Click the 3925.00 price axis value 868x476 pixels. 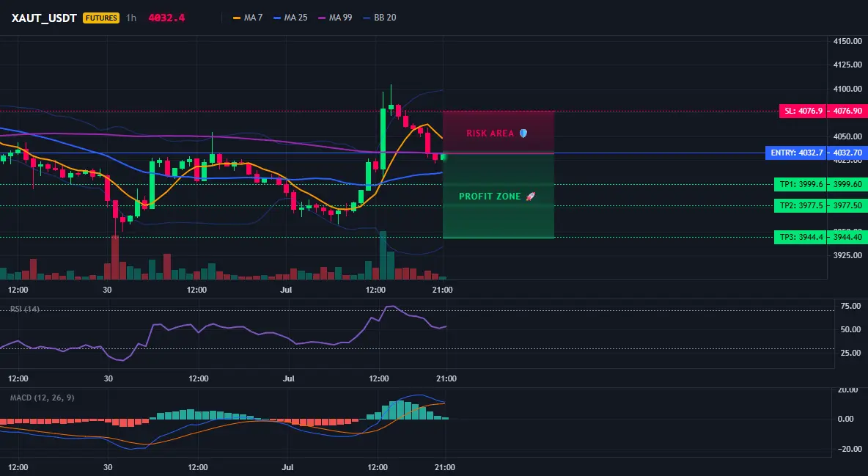tap(847, 255)
